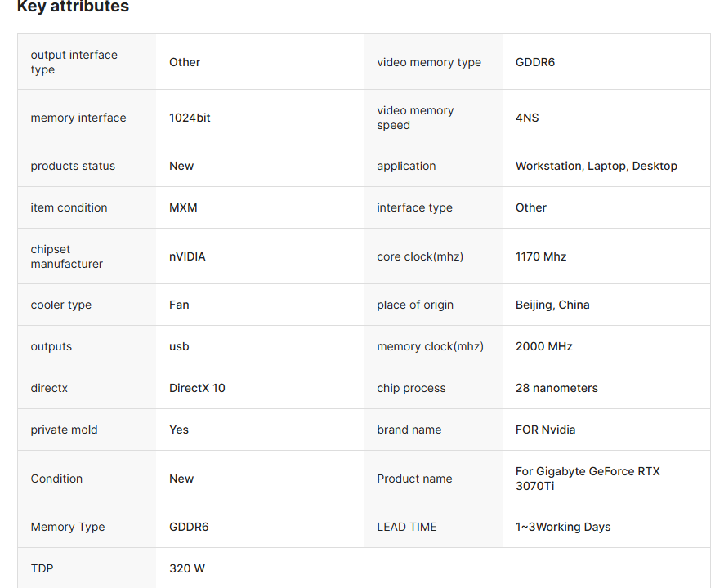Click the 1024bit memory interface value

coord(190,118)
